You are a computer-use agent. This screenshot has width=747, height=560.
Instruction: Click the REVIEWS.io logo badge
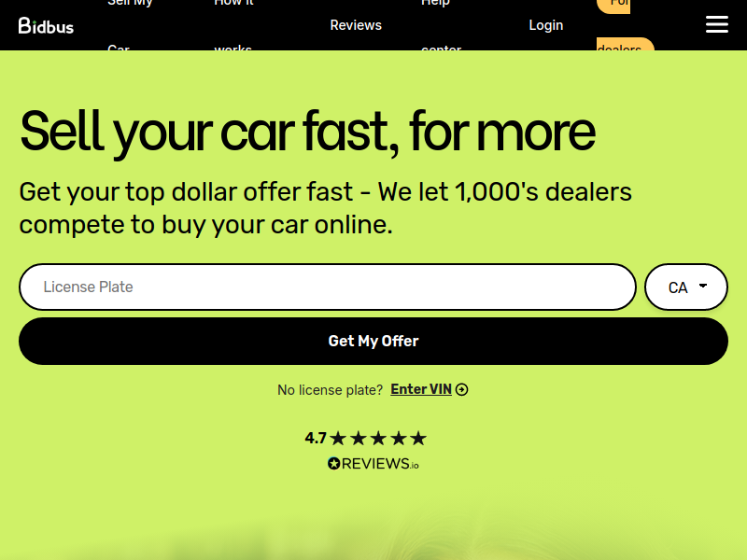point(373,463)
